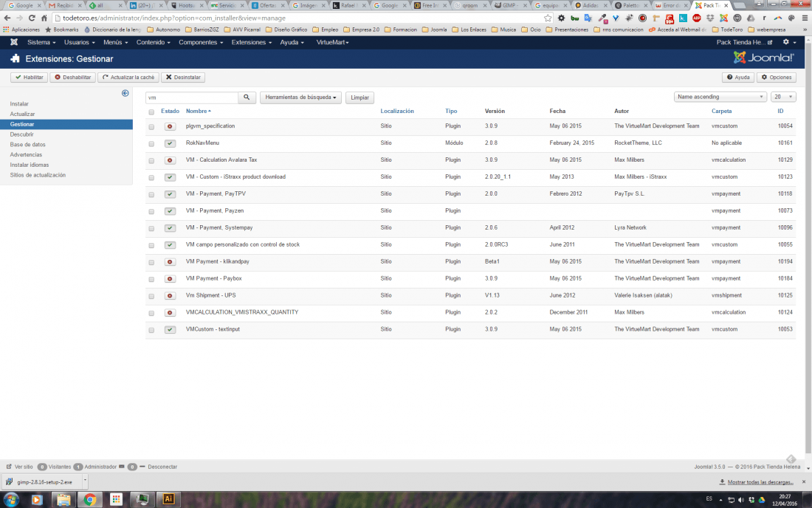Open the list limit 20 dropdown
This screenshot has height=508, width=812.
pyautogui.click(x=783, y=97)
